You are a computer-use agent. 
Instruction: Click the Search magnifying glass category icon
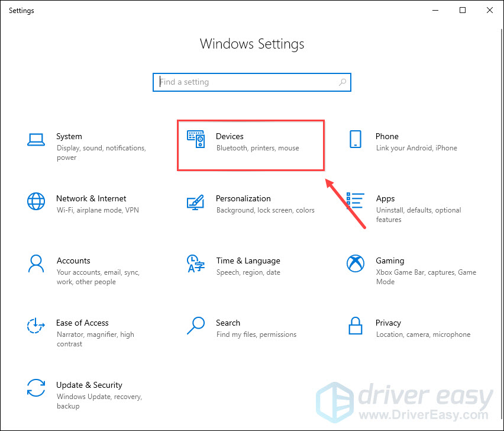[x=196, y=326]
